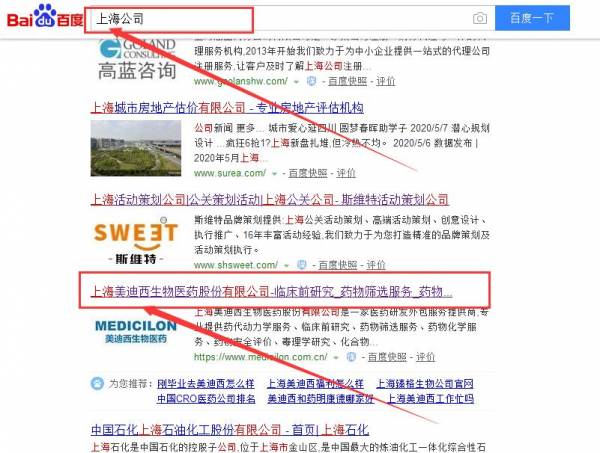Click the camera image search icon
Viewport: 600px width, 453px height.
point(480,18)
